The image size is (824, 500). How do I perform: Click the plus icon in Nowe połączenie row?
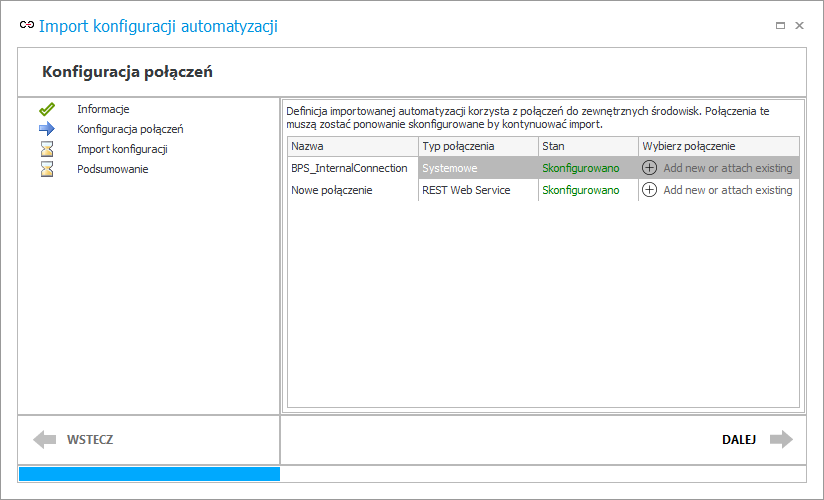point(650,190)
